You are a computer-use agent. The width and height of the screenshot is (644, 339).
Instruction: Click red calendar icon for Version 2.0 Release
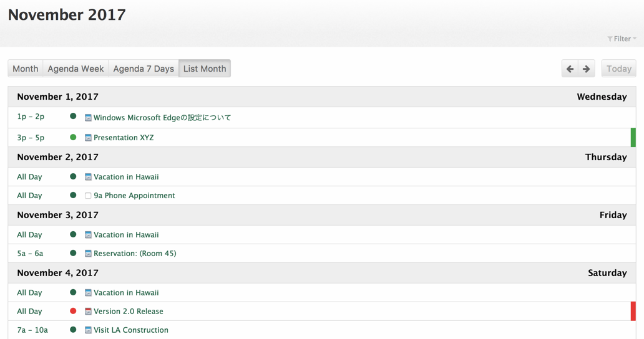[88, 312]
